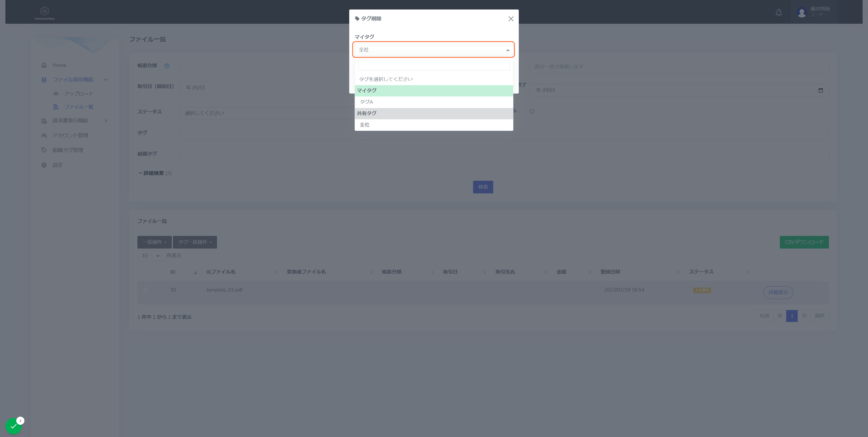
Task: Click the 組織タグ管理 tag icon
Action: coord(44,150)
